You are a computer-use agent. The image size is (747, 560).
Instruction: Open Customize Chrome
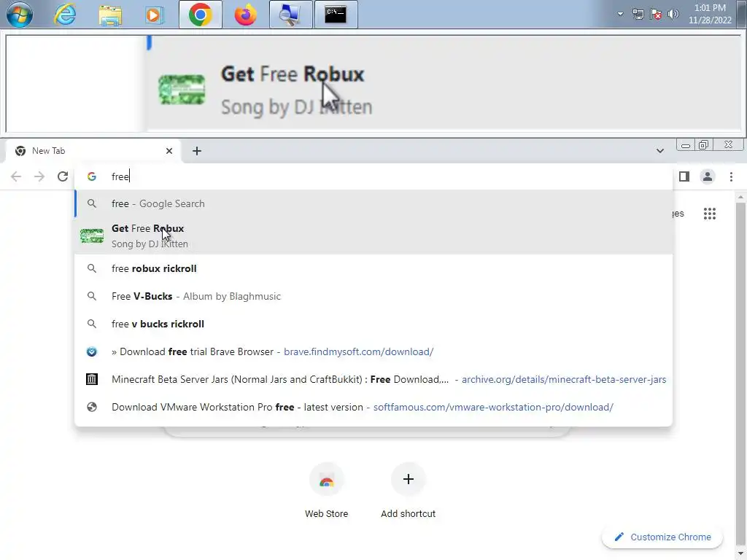[662, 537]
